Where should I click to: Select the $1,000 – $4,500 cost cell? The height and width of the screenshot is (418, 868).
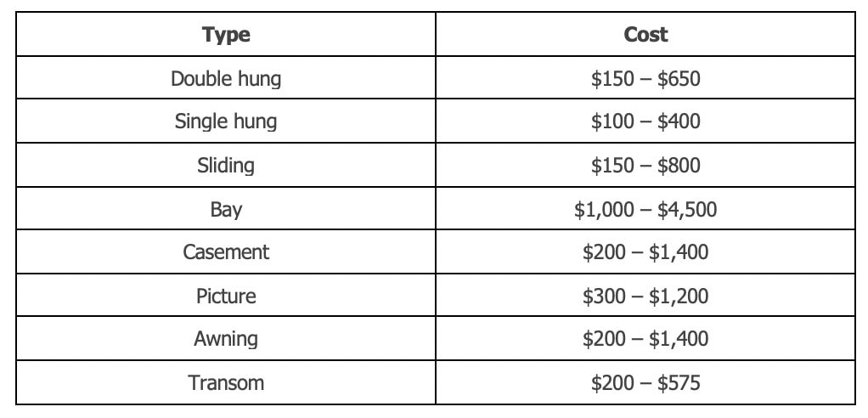click(x=645, y=209)
